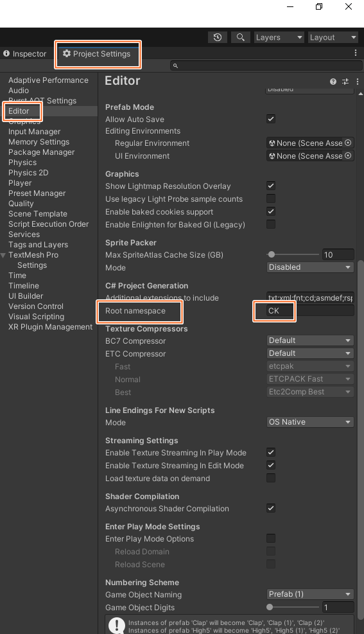Screen dimensions: 364x634
Task: Pick the UI Environment scene object
Action: pos(348,155)
